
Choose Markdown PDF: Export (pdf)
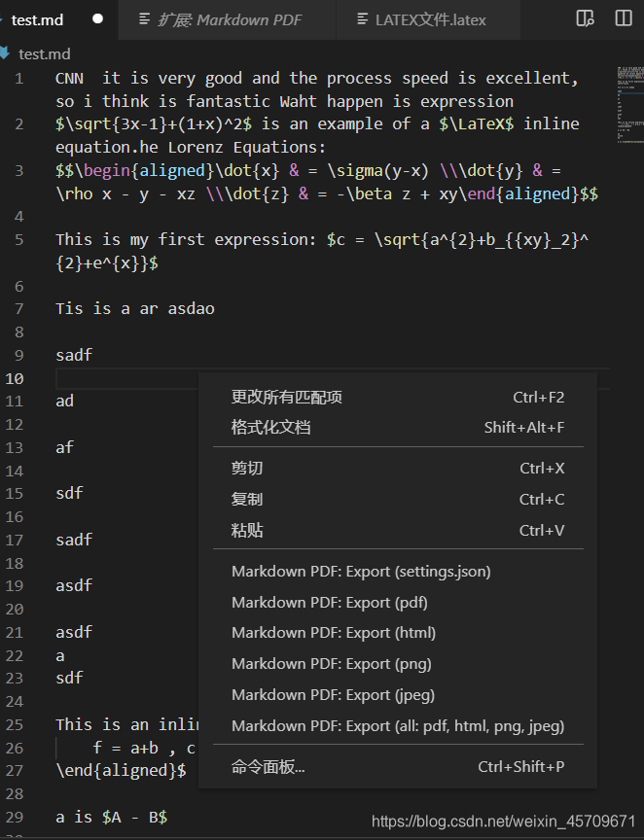(397, 603)
